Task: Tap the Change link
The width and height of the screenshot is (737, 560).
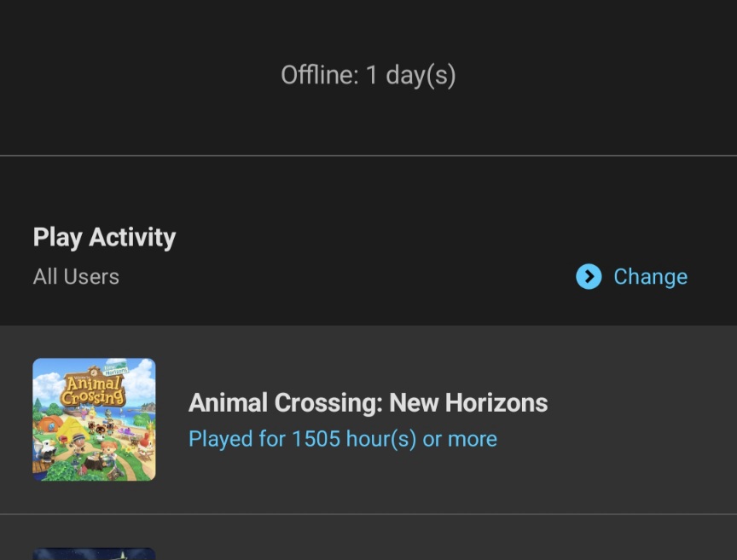Action: click(650, 277)
